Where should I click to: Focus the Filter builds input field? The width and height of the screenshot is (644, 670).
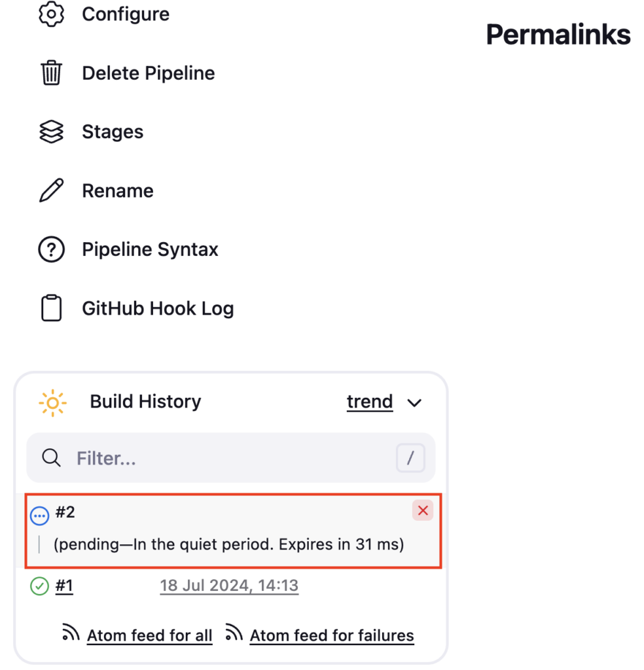pyautogui.click(x=231, y=458)
